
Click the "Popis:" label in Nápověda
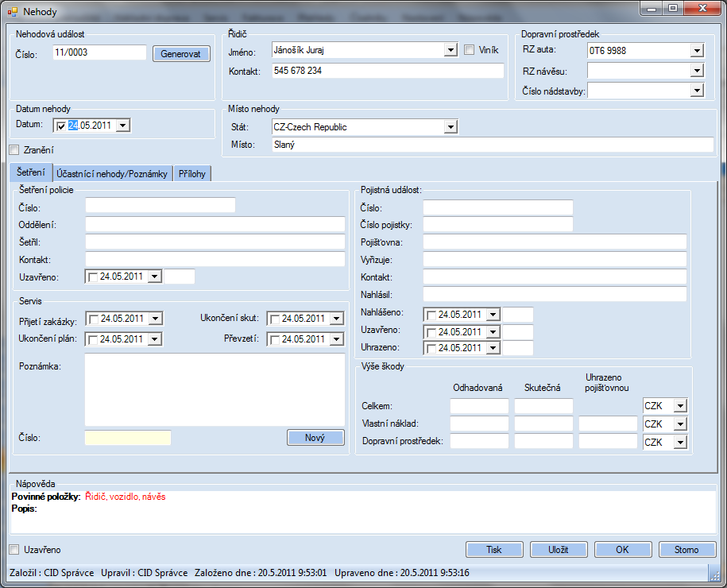(24, 509)
